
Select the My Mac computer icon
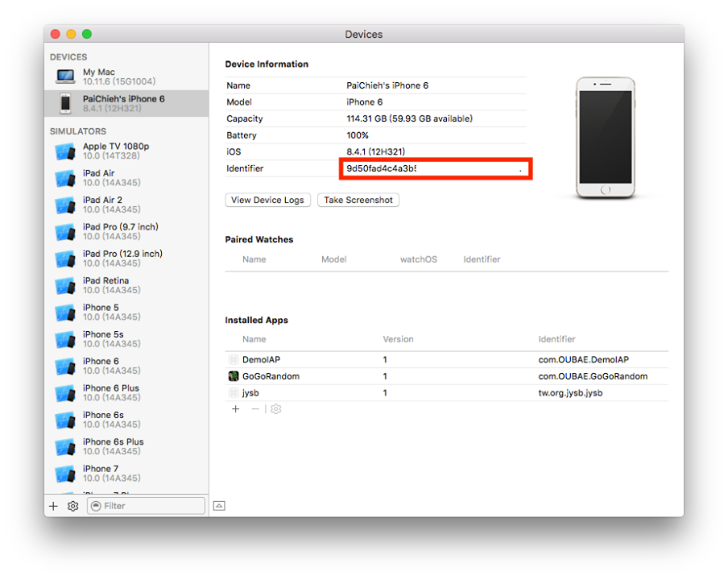coord(67,76)
